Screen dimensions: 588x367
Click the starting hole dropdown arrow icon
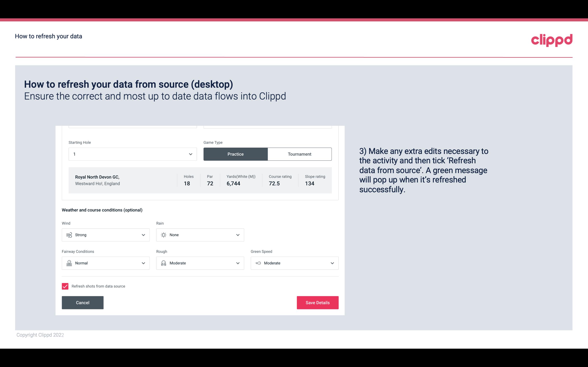(x=190, y=154)
